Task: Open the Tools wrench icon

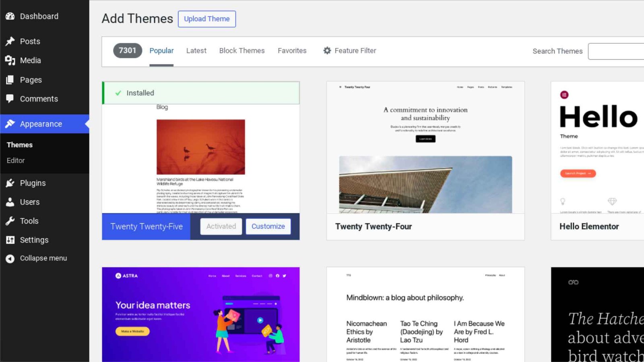Action: click(10, 221)
